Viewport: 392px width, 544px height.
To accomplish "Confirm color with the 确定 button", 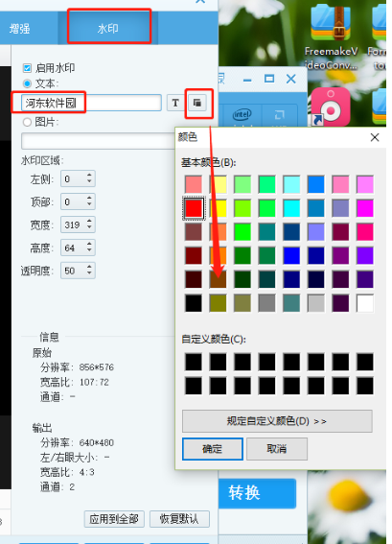I will pyautogui.click(x=213, y=449).
